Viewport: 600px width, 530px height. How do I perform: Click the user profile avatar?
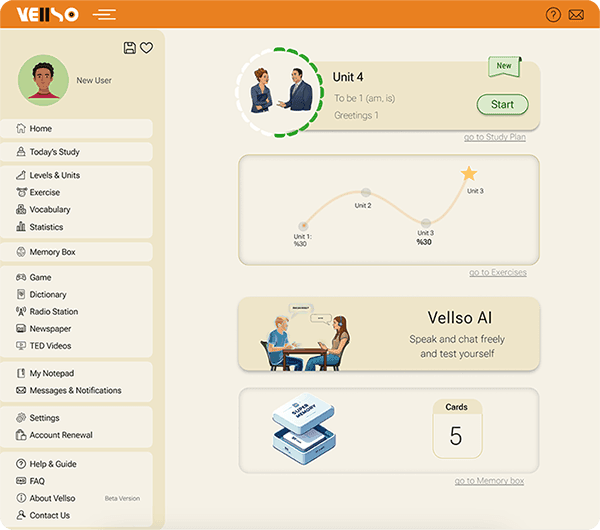click(x=43, y=80)
